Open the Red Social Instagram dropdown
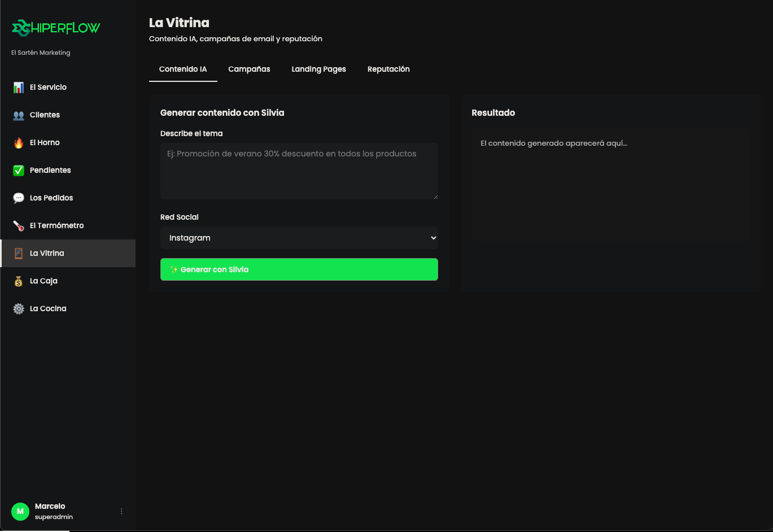773x532 pixels. [x=299, y=238]
